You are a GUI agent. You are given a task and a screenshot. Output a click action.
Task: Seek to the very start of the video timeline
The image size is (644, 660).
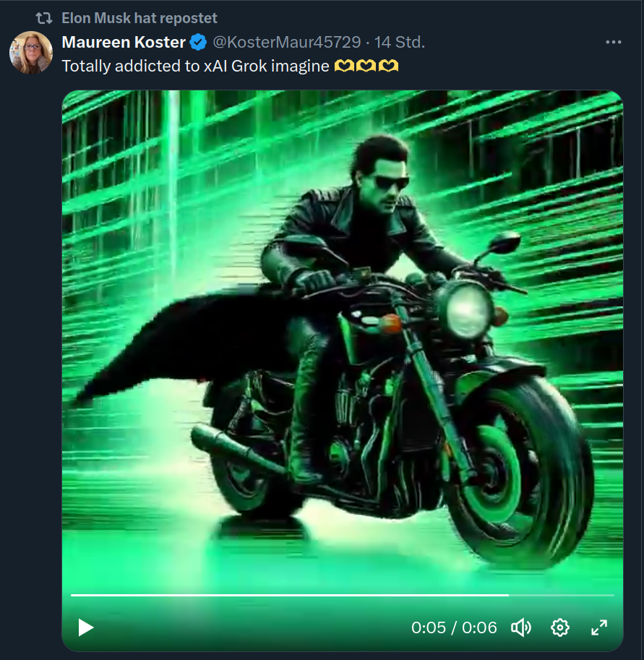[x=72, y=595]
